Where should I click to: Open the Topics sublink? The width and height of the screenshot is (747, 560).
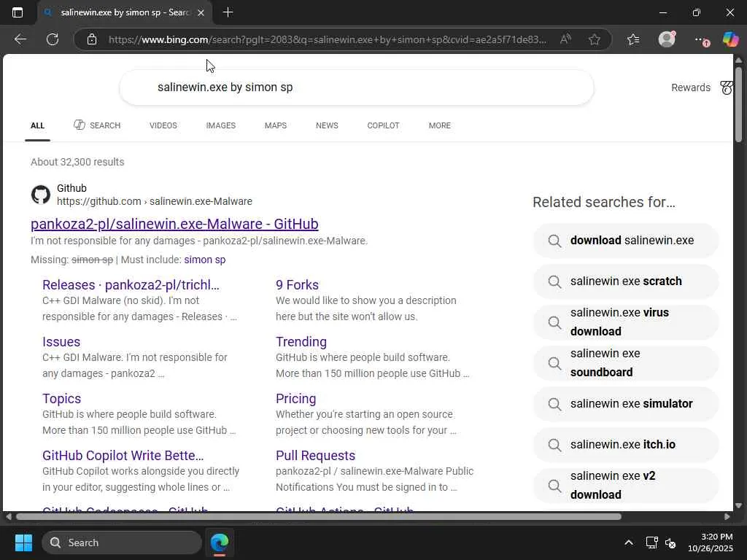tap(61, 399)
